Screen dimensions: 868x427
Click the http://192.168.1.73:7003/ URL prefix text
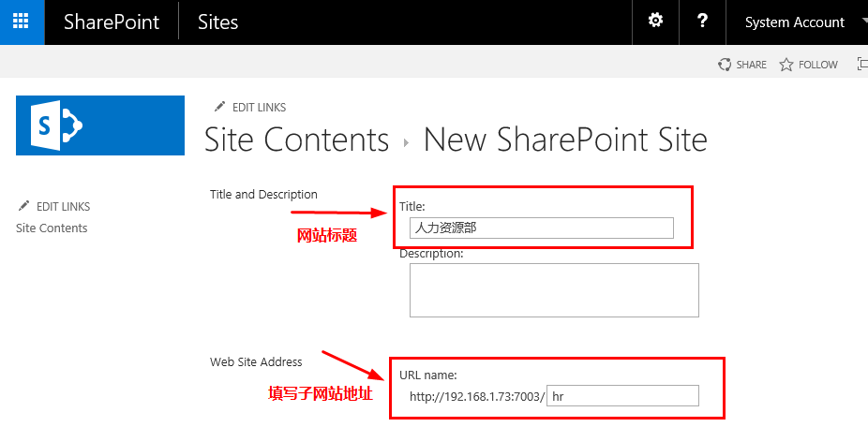(x=477, y=397)
